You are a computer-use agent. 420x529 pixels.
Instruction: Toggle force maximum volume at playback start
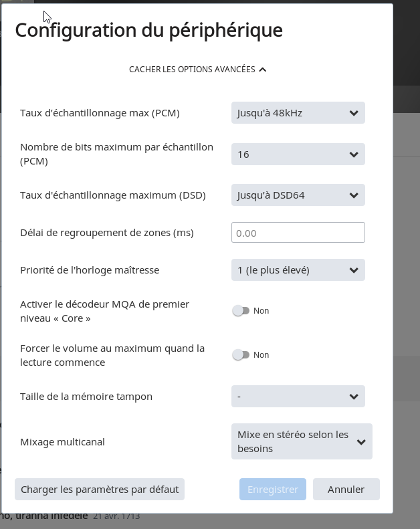[x=240, y=355]
